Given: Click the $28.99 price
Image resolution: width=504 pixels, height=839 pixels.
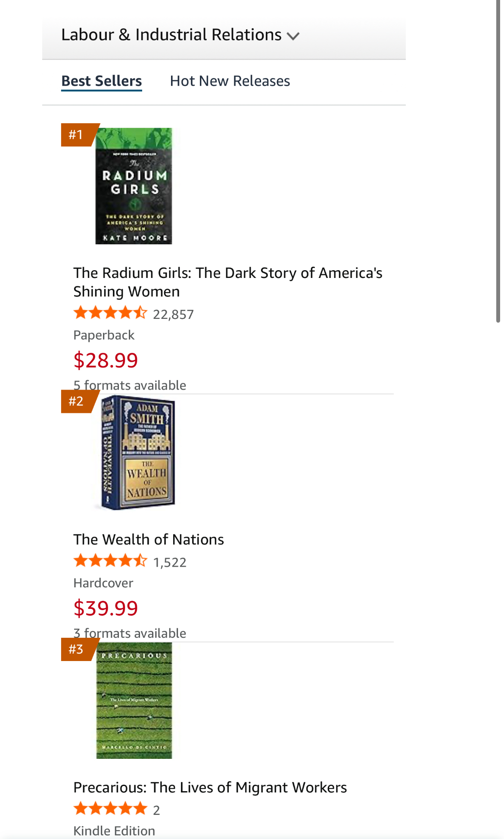Looking at the screenshot, I should coord(106,360).
